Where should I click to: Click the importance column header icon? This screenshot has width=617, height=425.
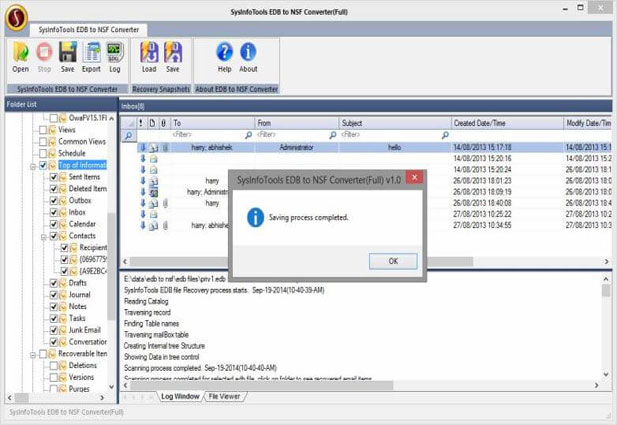(141, 123)
